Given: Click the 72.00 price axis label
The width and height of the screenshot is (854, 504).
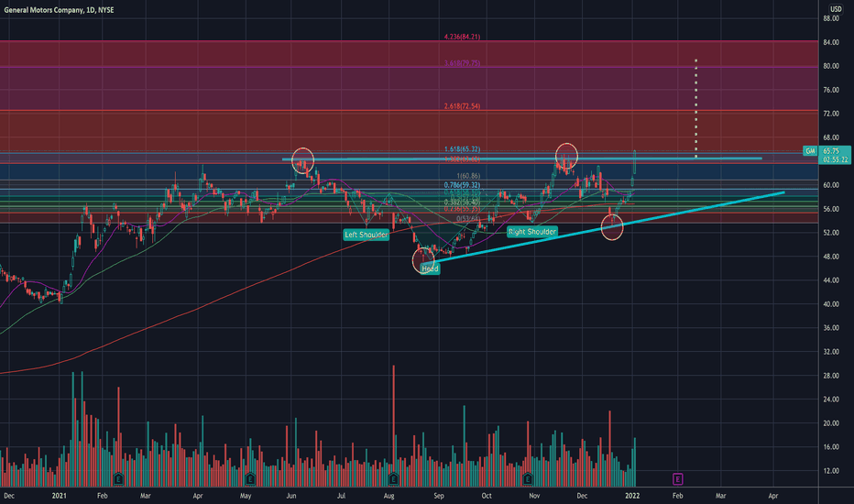Looking at the screenshot, I should tap(830, 114).
